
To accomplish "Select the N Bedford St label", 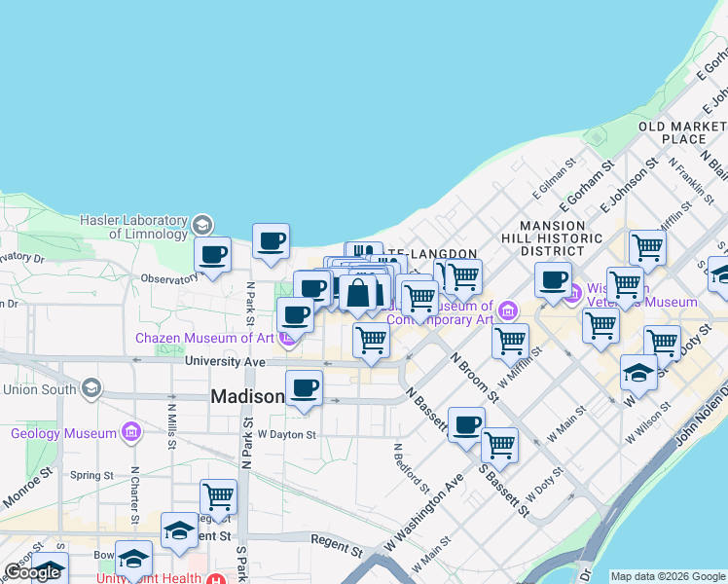I will click(x=412, y=468).
